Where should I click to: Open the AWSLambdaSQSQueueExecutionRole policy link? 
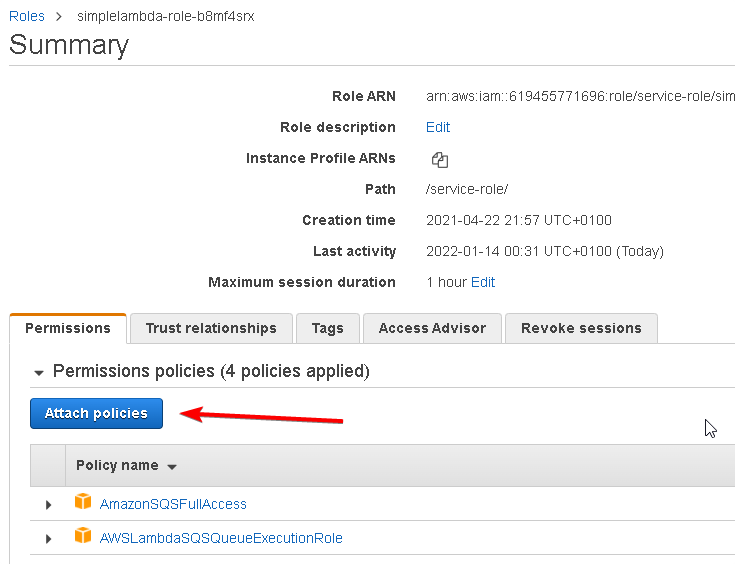click(221, 538)
